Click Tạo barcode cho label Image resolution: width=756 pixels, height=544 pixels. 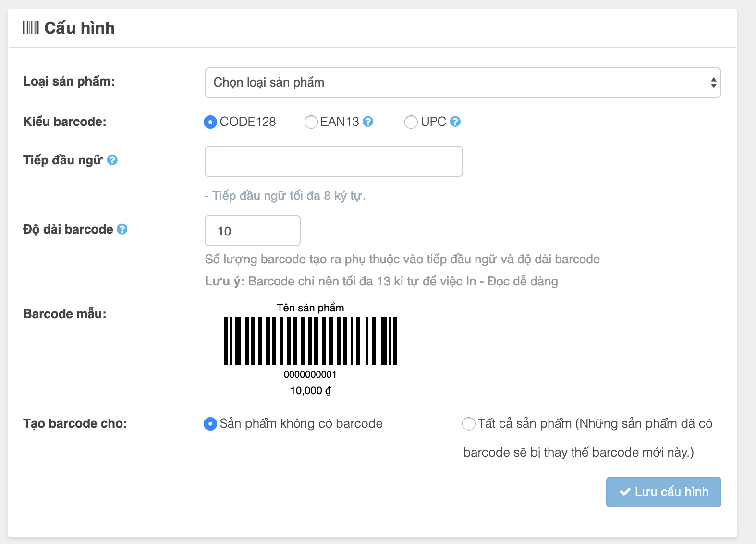(x=75, y=423)
